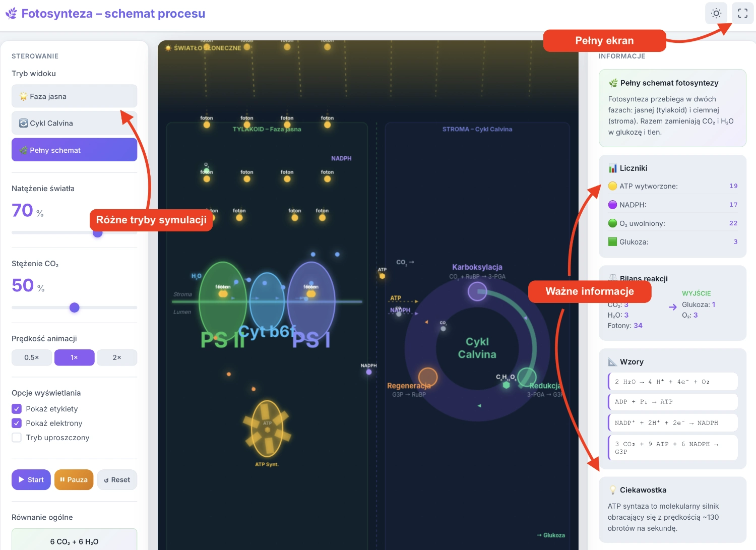Image resolution: width=756 pixels, height=550 pixels.
Task: Click the green PS II complex
Action: point(222,302)
